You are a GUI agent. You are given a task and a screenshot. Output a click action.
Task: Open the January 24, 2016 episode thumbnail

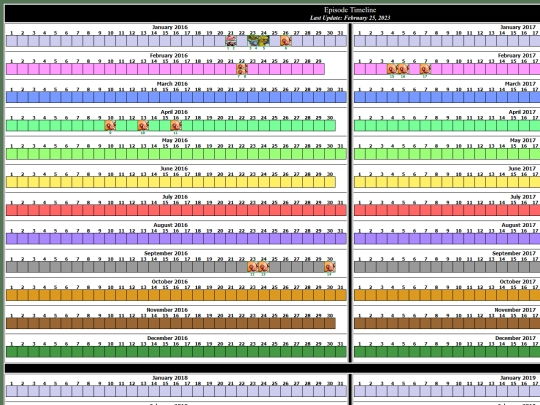click(264, 41)
